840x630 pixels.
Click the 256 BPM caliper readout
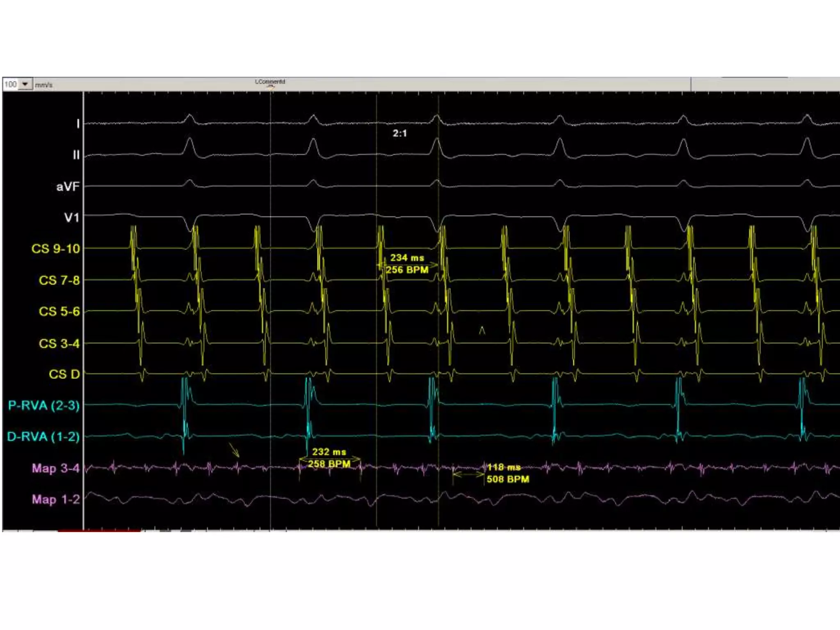click(407, 269)
